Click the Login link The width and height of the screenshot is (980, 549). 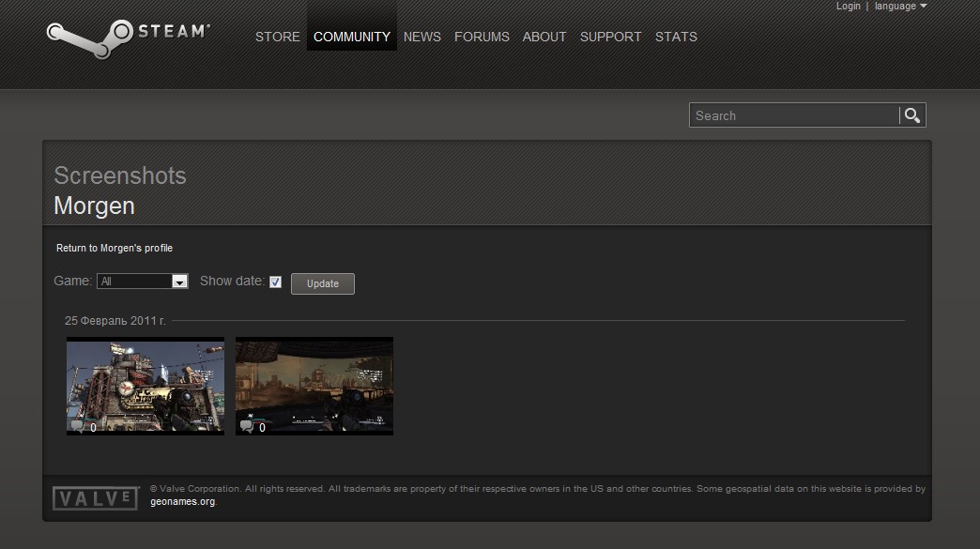click(x=849, y=7)
